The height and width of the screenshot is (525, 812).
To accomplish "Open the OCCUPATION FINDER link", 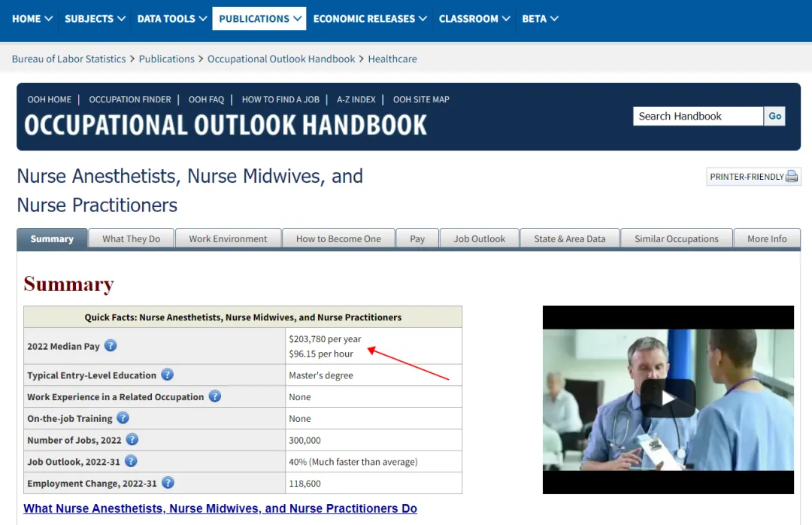I will [130, 99].
